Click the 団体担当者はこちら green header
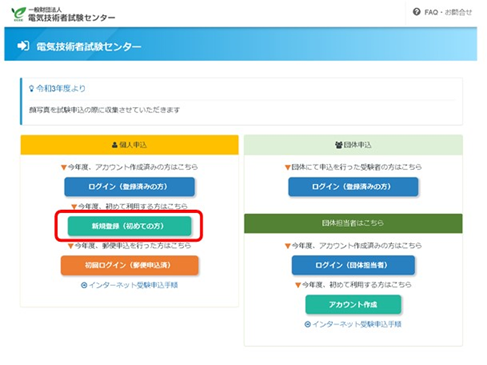 click(353, 223)
